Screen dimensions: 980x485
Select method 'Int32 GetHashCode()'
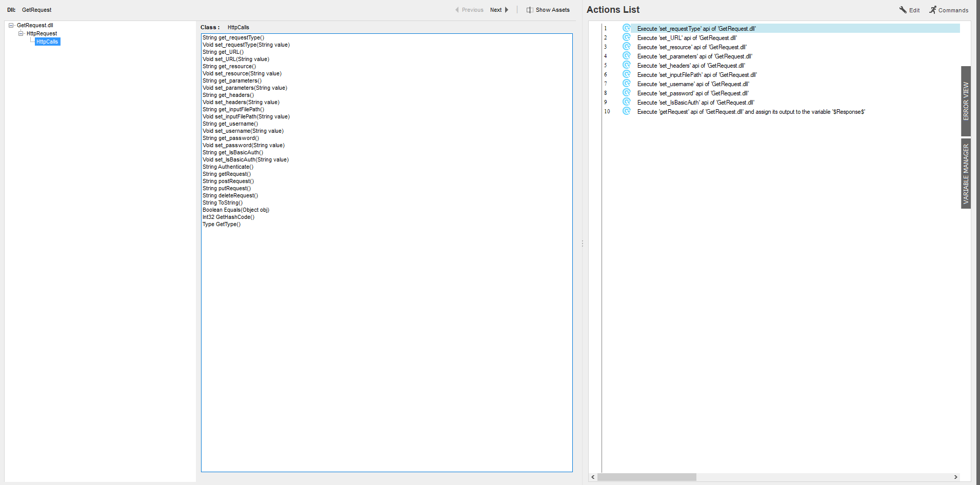[228, 217]
